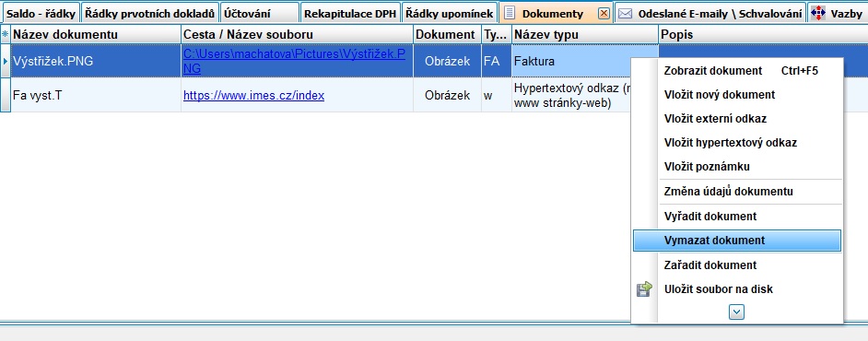Open the Výstřižek.PNG file path link
This screenshot has height=341, width=868.
(294, 61)
